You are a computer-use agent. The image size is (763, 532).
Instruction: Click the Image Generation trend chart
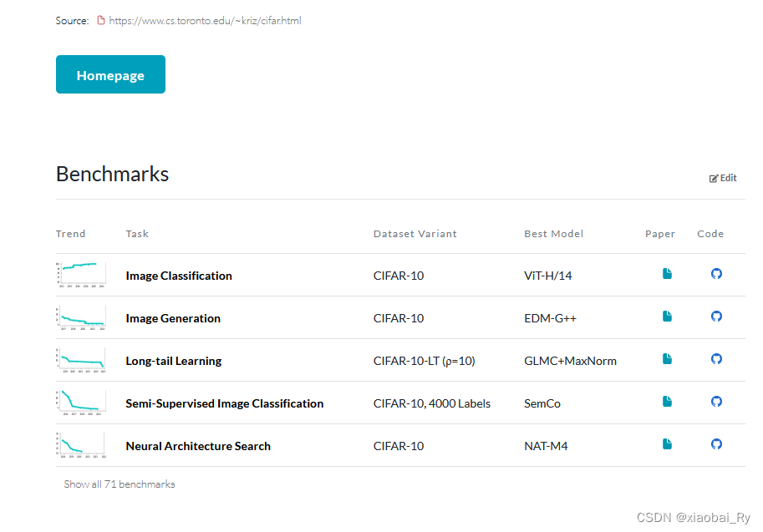click(81, 317)
